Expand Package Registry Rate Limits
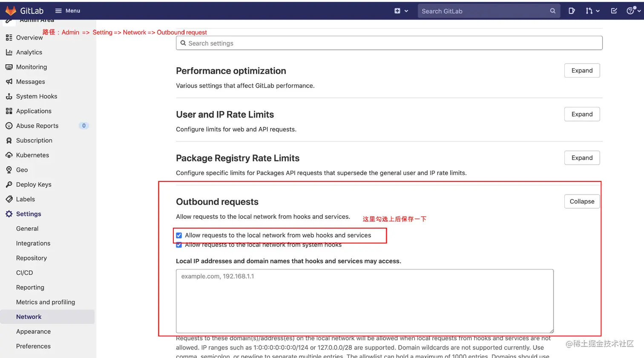The image size is (644, 358). [x=582, y=158]
